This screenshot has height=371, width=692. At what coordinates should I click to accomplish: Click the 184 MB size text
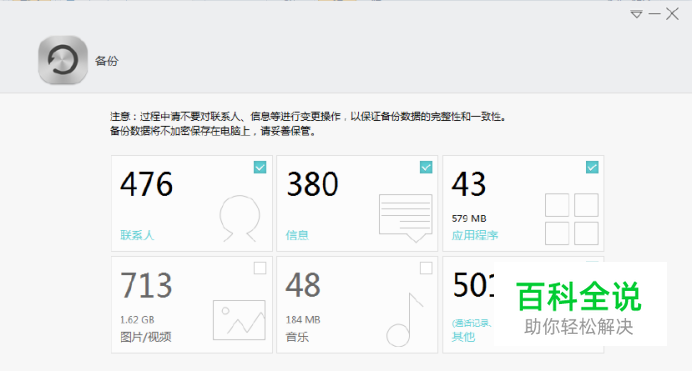pyautogui.click(x=303, y=319)
